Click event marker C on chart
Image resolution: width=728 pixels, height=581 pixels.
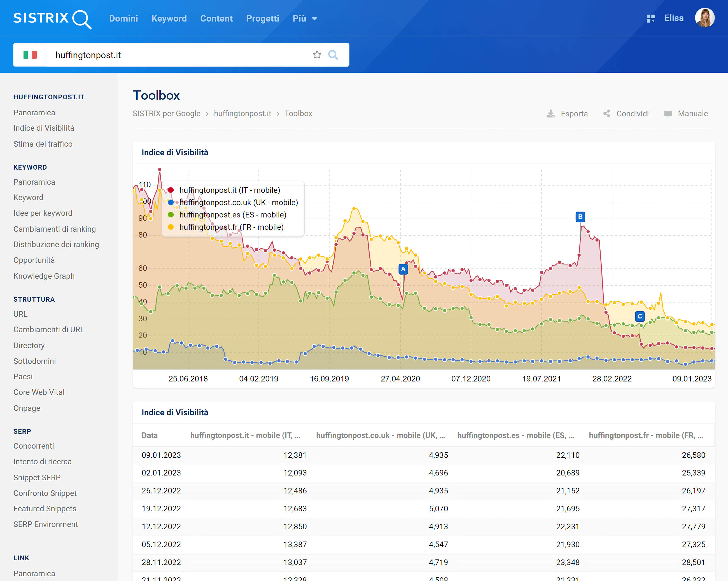640,316
